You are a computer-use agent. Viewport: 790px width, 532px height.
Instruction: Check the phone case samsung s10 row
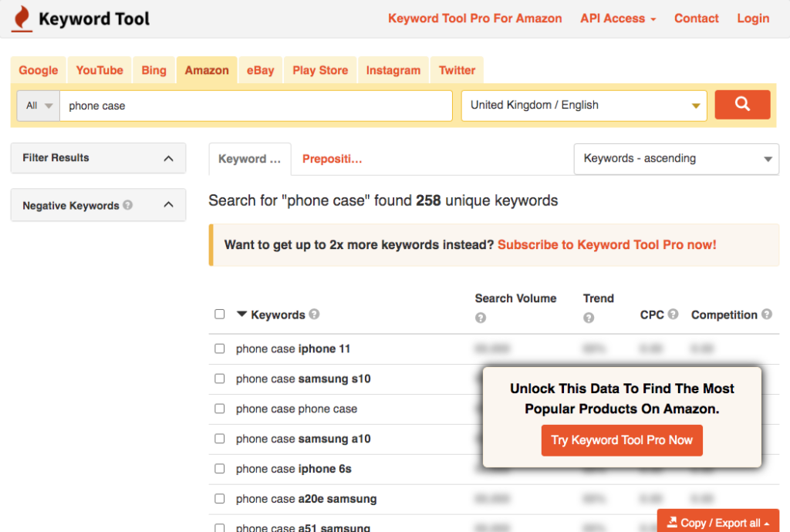220,379
